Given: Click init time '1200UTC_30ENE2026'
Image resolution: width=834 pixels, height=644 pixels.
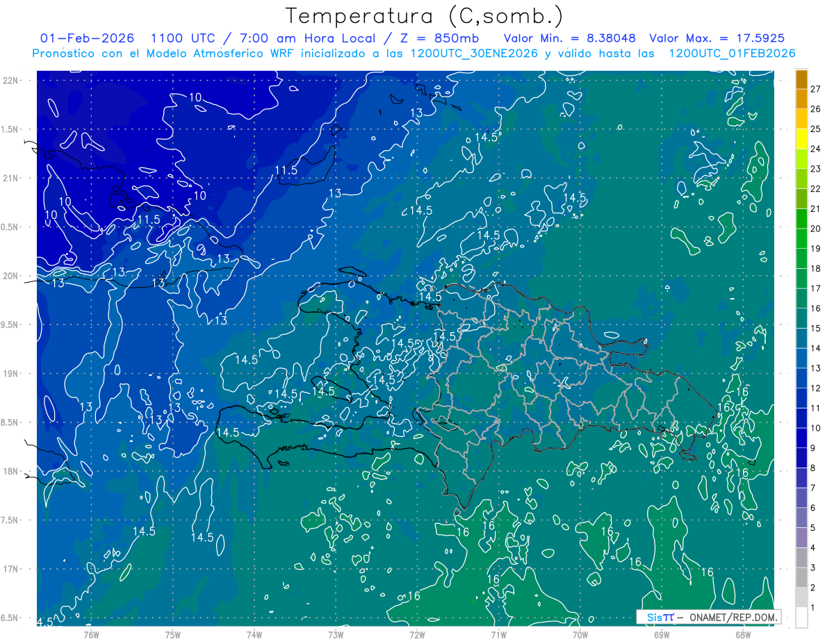Looking at the screenshot, I should (475, 53).
